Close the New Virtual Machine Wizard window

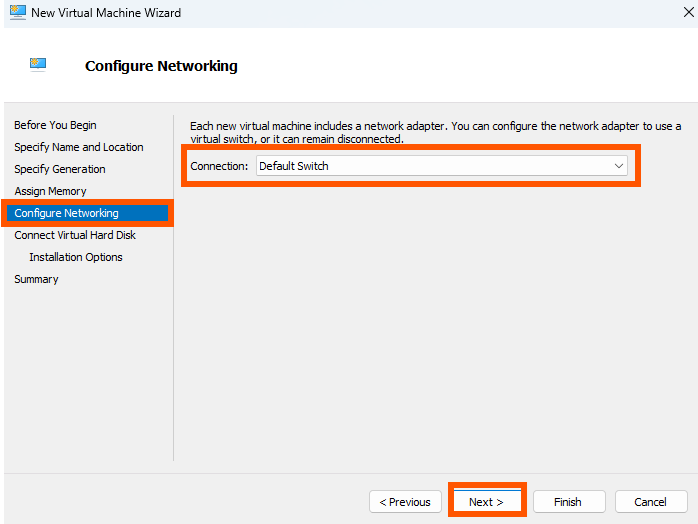(689, 12)
